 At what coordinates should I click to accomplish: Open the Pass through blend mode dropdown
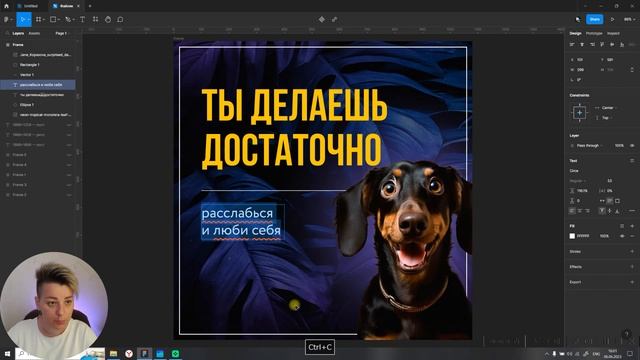pyautogui.click(x=589, y=145)
